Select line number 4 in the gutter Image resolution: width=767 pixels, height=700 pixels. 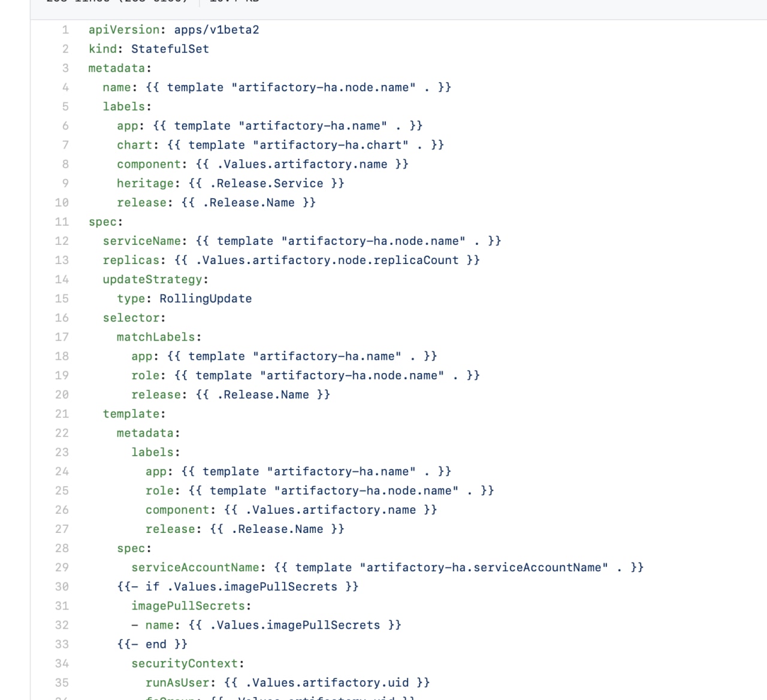coord(65,87)
